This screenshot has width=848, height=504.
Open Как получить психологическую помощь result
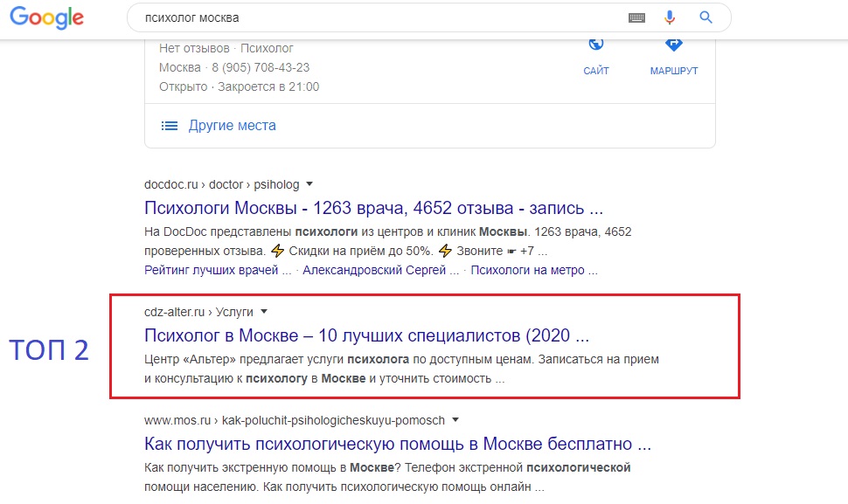[398, 444]
